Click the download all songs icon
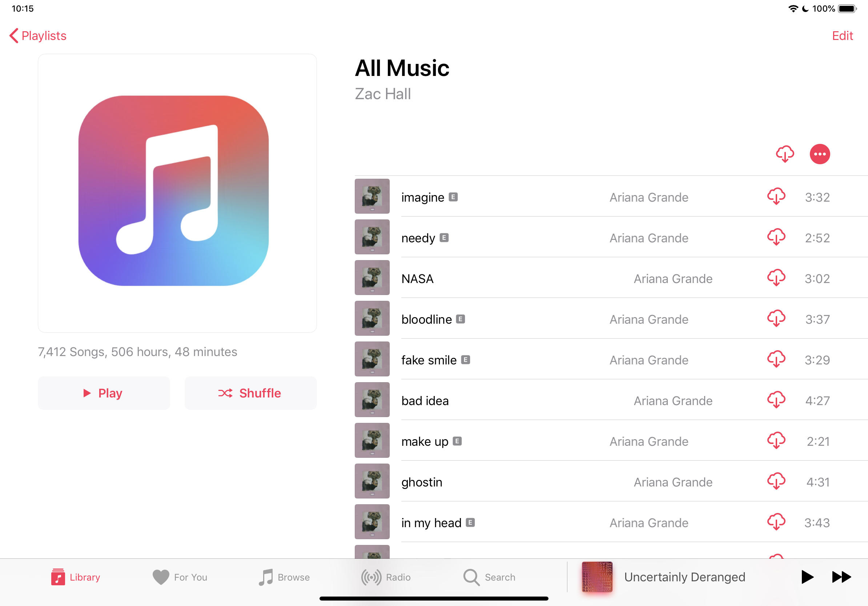This screenshot has width=868, height=606. tap(785, 154)
